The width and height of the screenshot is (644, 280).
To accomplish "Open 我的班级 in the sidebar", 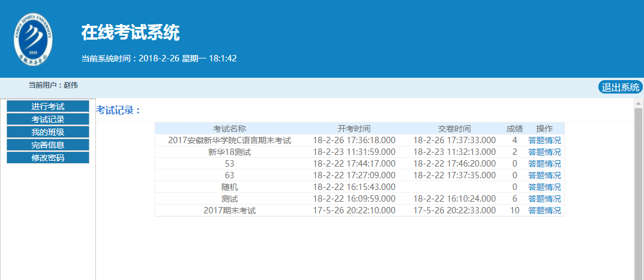I will point(48,132).
